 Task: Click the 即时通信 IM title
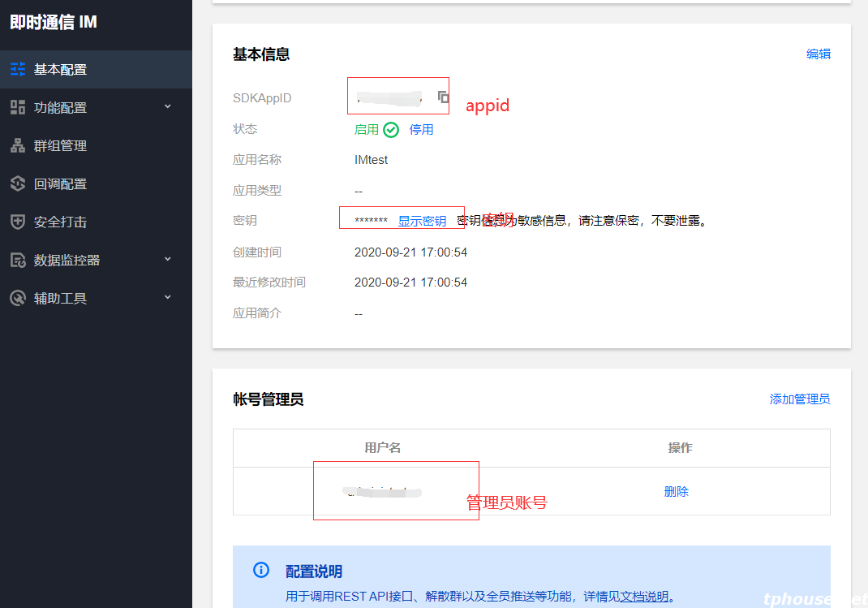[54, 22]
